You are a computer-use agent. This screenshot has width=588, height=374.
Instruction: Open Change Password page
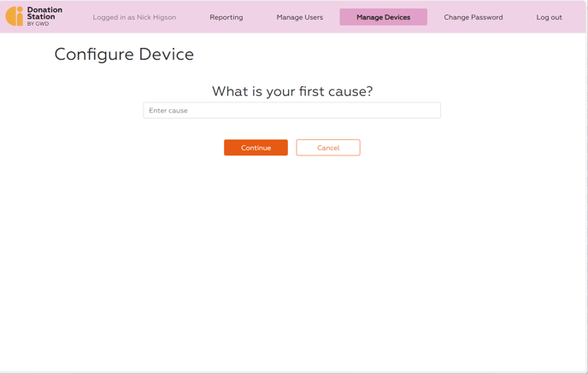pos(473,17)
